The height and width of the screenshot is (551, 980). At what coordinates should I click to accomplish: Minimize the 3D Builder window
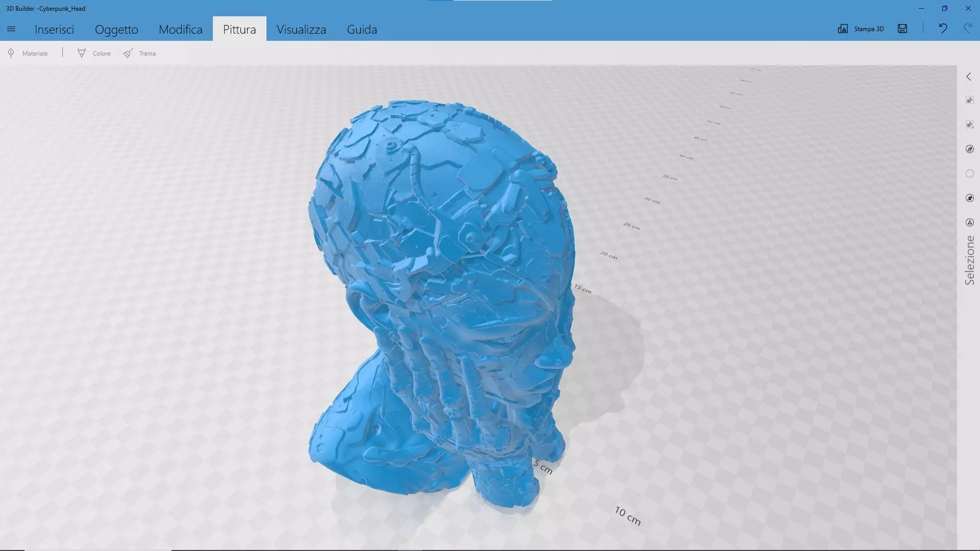(921, 8)
